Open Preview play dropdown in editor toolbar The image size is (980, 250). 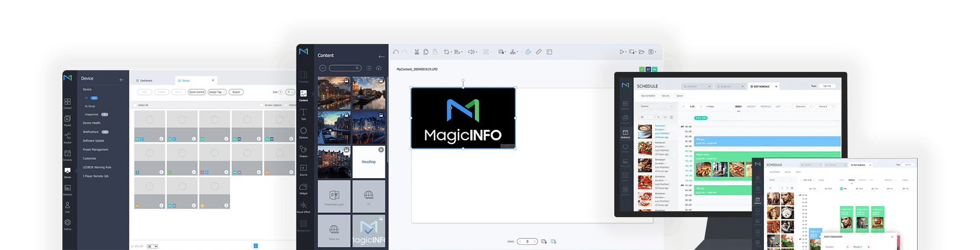[623, 52]
